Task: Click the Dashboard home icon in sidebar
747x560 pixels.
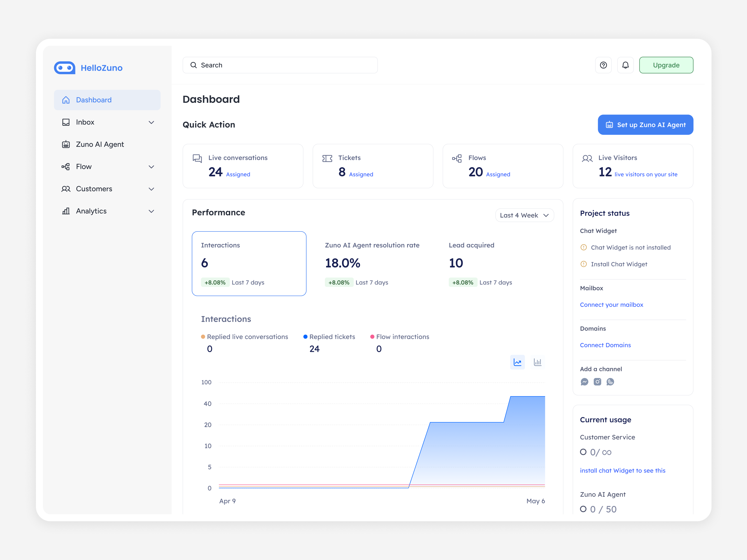Action: pos(66,100)
